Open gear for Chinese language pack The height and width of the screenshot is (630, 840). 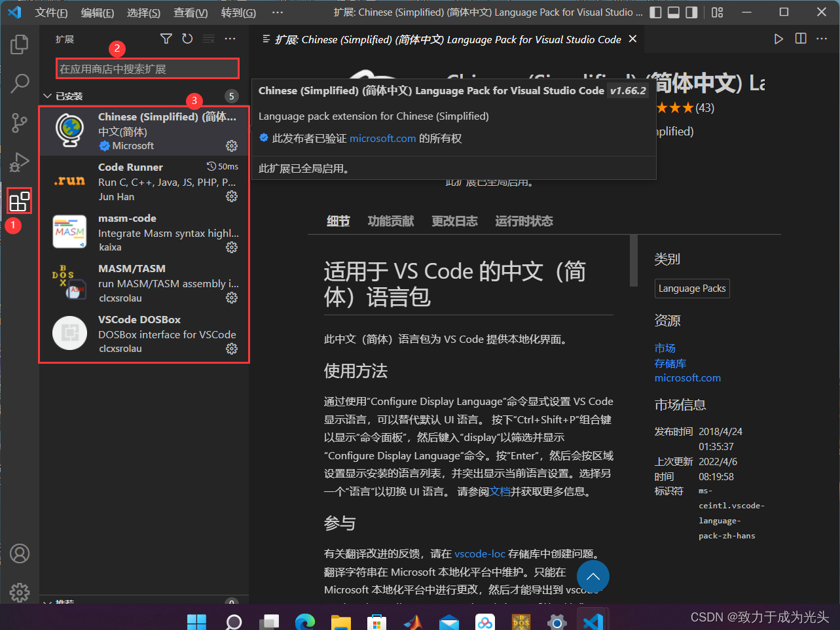232,145
